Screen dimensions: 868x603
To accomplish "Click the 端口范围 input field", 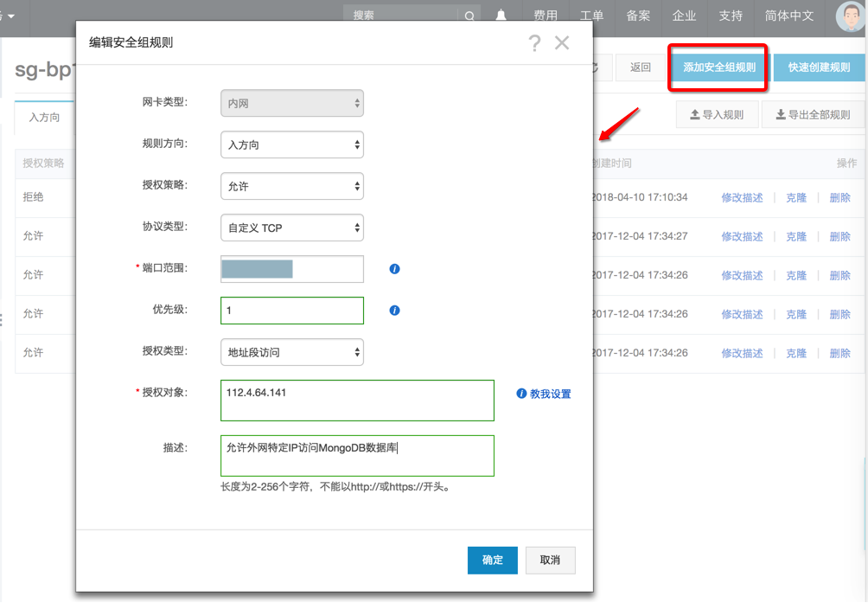I will (x=291, y=269).
